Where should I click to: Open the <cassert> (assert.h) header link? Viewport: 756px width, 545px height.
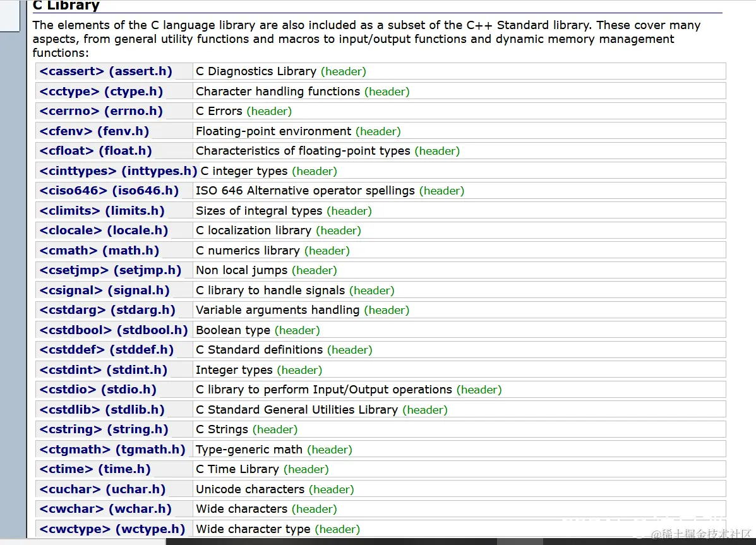coord(105,71)
